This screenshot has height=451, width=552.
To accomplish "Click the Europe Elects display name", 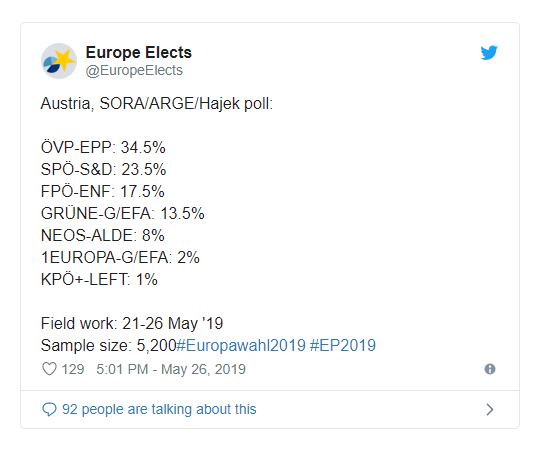I will pyautogui.click(x=139, y=52).
